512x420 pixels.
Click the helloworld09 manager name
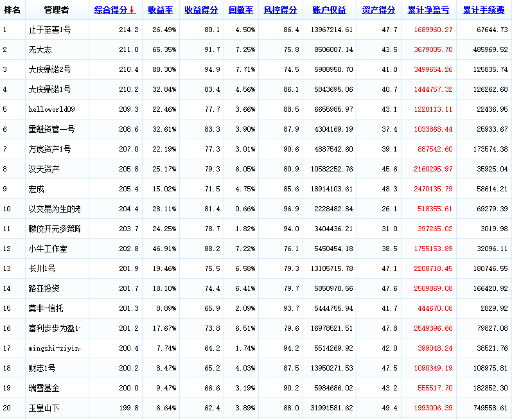tap(52, 110)
